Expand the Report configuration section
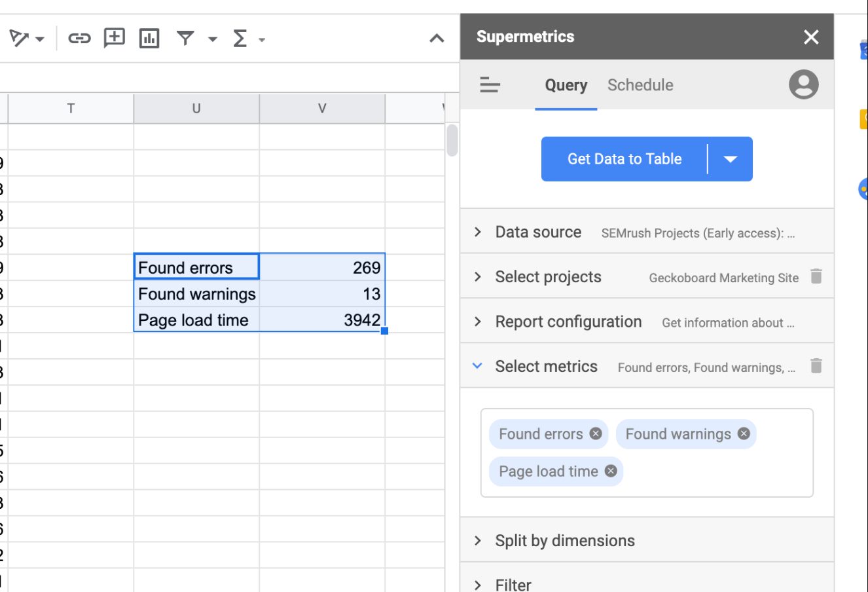The width and height of the screenshot is (868, 592). point(647,322)
